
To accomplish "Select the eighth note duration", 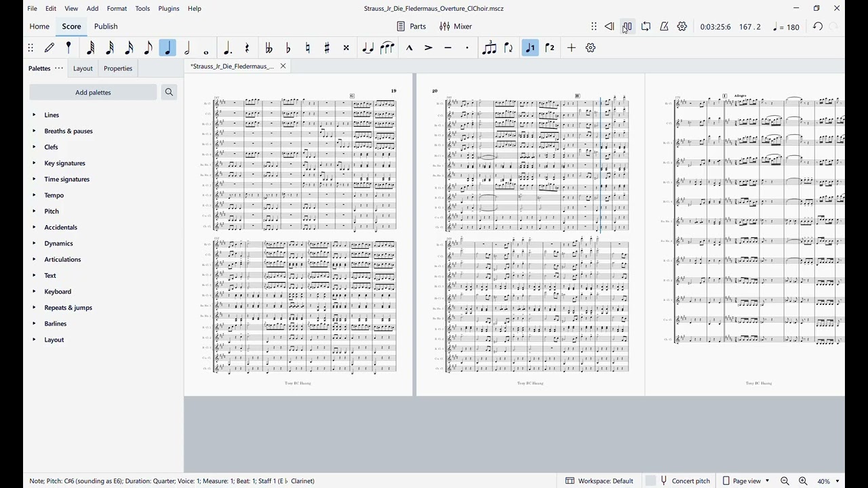I will click(x=149, y=48).
